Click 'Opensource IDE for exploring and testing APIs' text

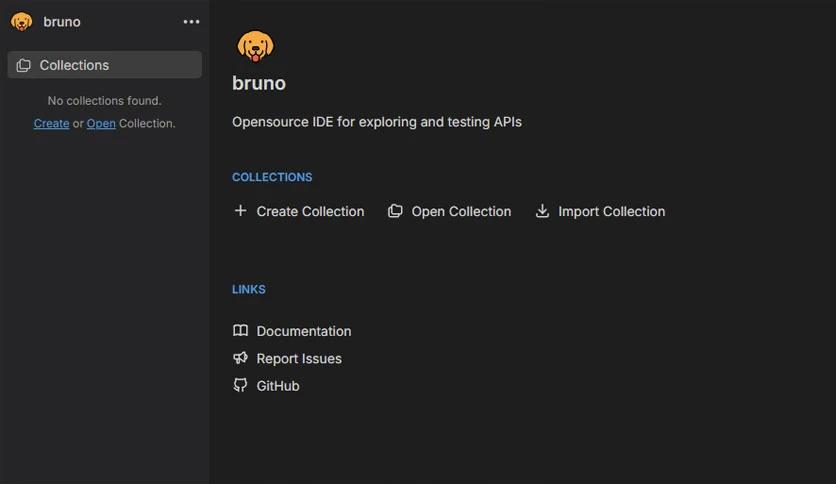[x=377, y=122]
